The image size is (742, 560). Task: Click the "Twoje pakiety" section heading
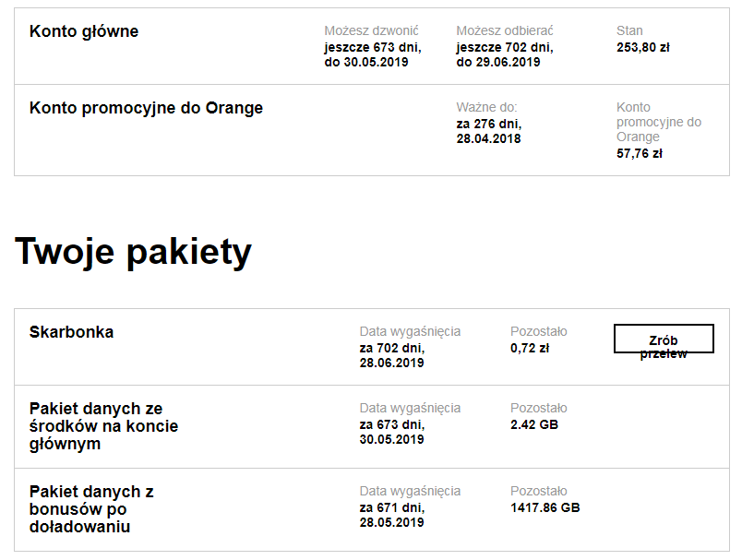pos(133,251)
